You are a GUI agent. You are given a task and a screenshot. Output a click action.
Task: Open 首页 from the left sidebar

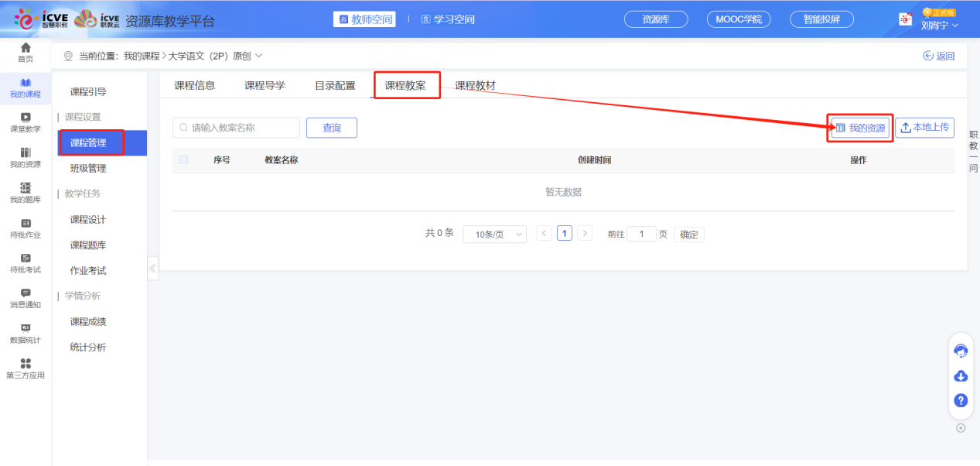(x=24, y=52)
